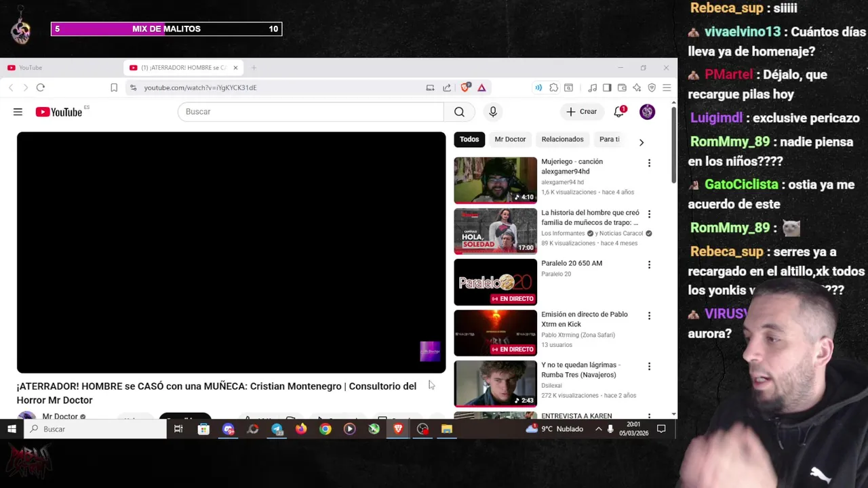The width and height of the screenshot is (868, 488).
Task: Open the Brave VPN shield icon
Action: tap(652, 87)
